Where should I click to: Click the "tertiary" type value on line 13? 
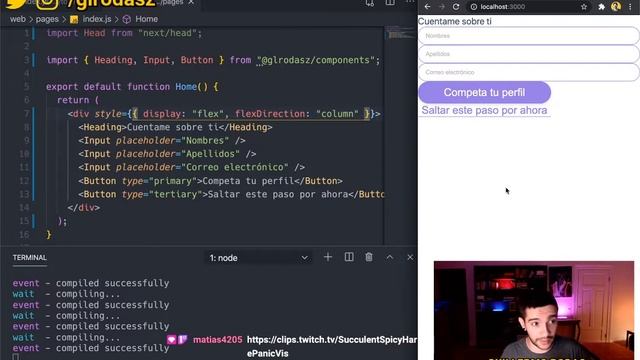178,194
